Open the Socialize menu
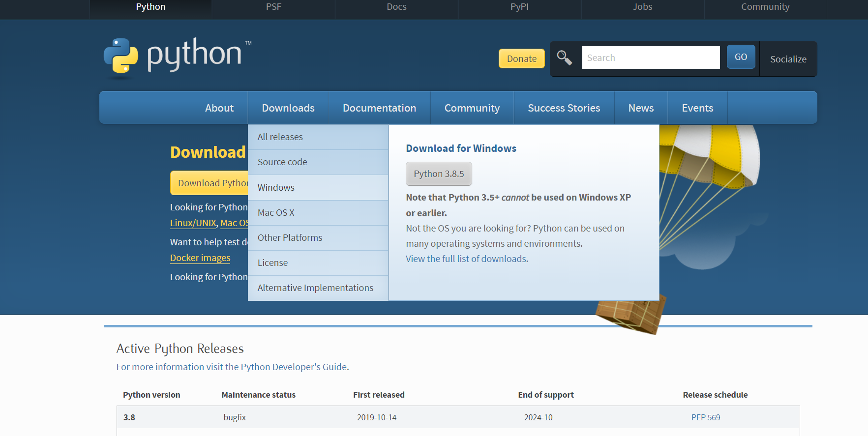The width and height of the screenshot is (868, 436). 788,59
